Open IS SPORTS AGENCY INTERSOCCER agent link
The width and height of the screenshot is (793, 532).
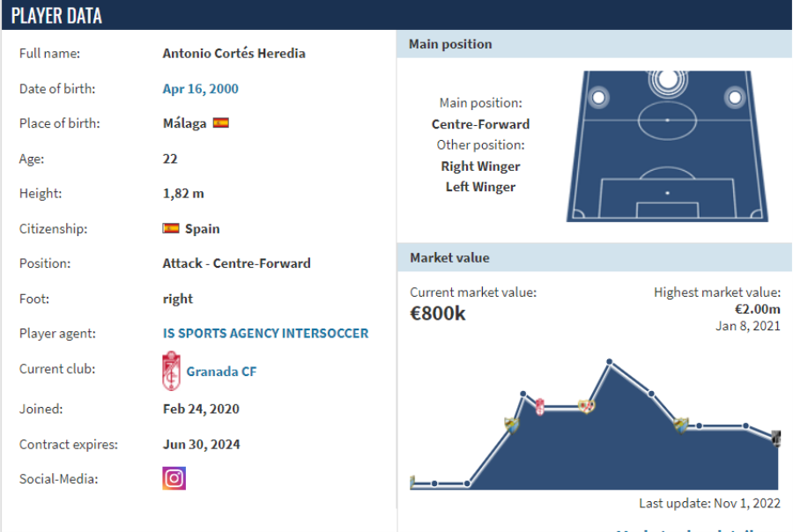(x=265, y=334)
